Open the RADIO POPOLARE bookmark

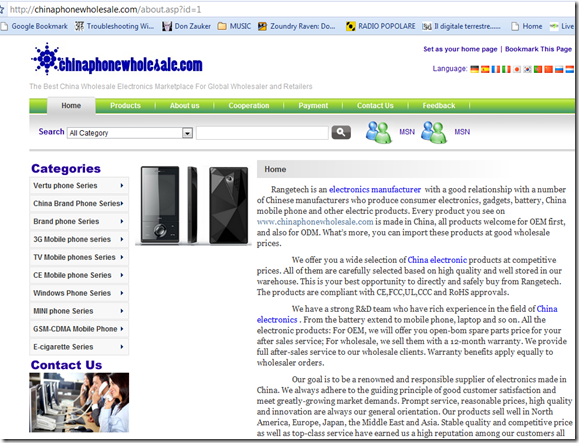point(380,26)
